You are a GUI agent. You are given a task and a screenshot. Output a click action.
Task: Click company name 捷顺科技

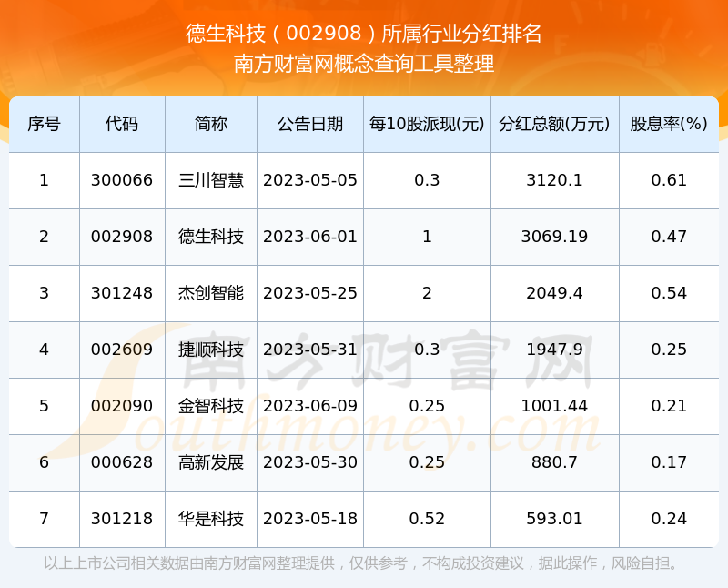[x=211, y=350]
